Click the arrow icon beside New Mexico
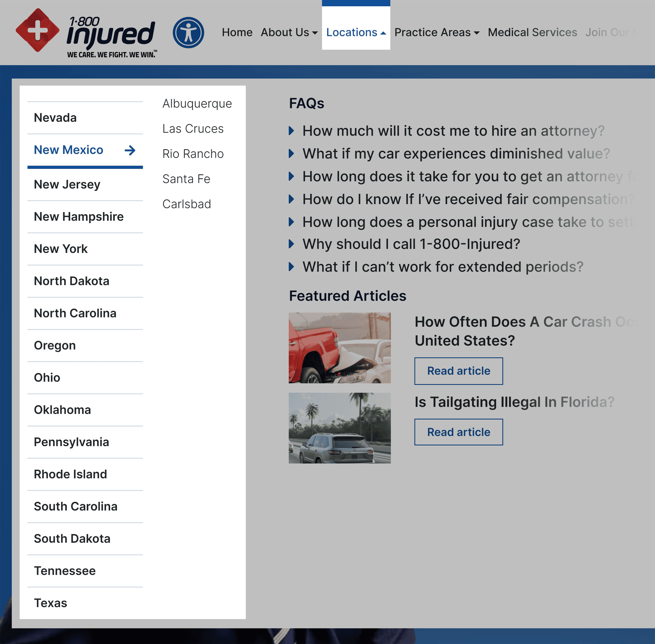The width and height of the screenshot is (655, 644). (130, 151)
